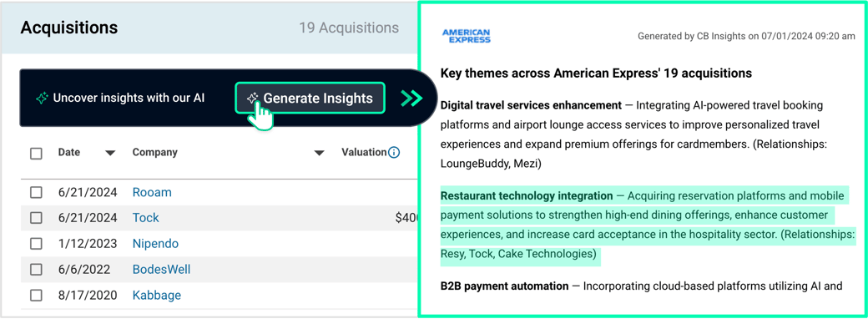Click the date 8/17/2020
The height and width of the screenshot is (319, 868).
88,296
